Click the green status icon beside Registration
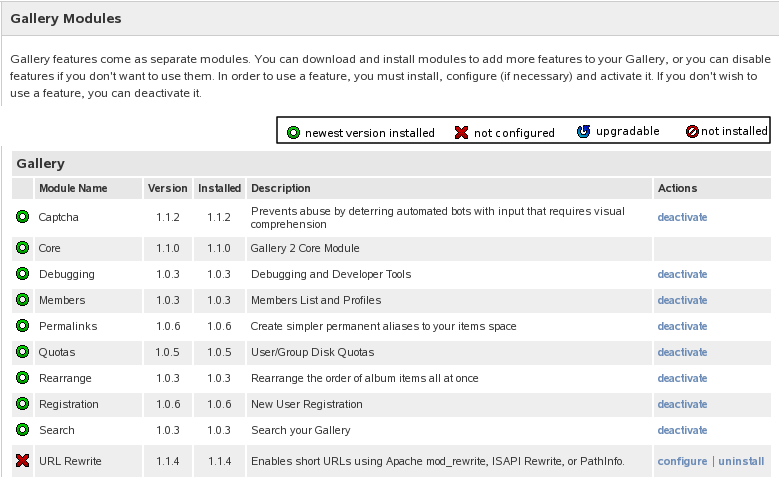779x477 pixels. [22, 404]
